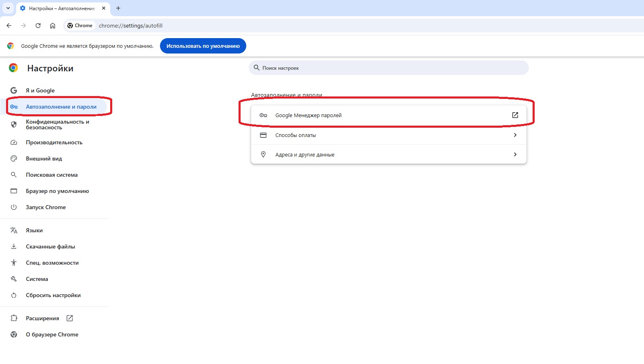Expand Адреса и другие данные chevron
The image size is (644, 364).
pos(515,154)
